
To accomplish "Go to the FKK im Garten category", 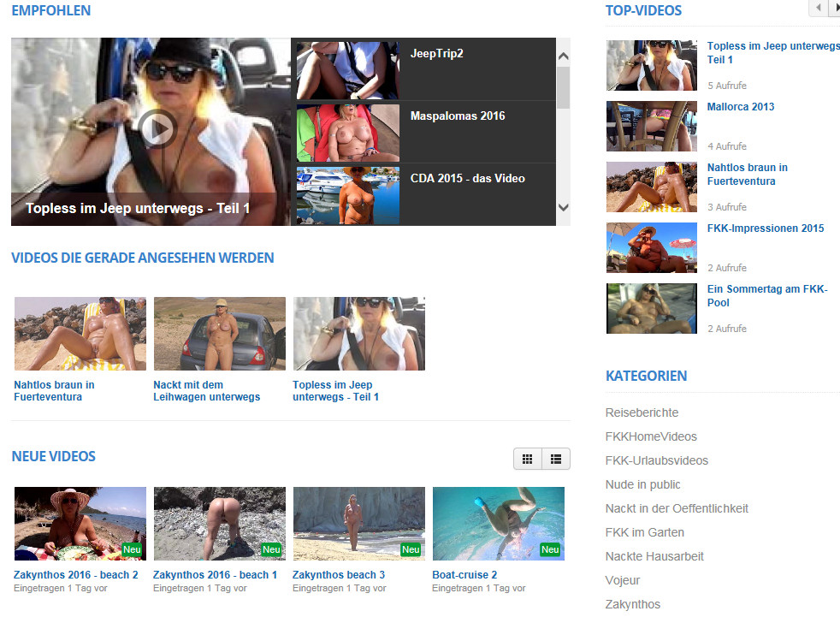I will (x=644, y=532).
